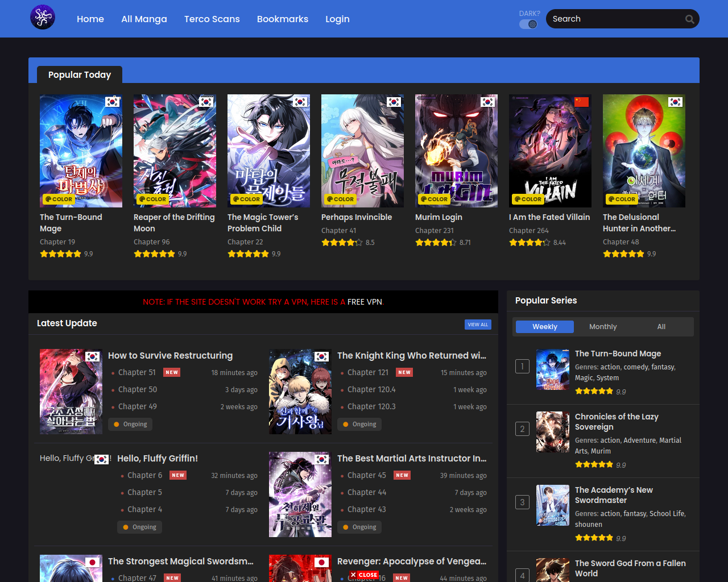
Task: Open The Turn-Bound Mage in Popular Series
Action: [x=618, y=354]
